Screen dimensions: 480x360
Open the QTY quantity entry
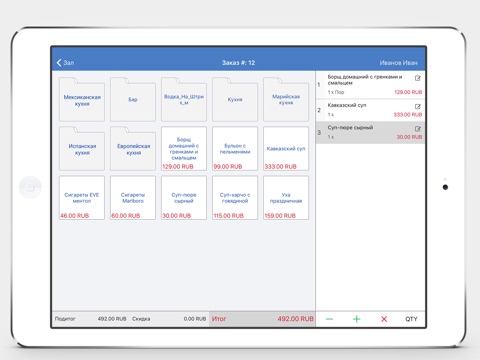point(411,319)
